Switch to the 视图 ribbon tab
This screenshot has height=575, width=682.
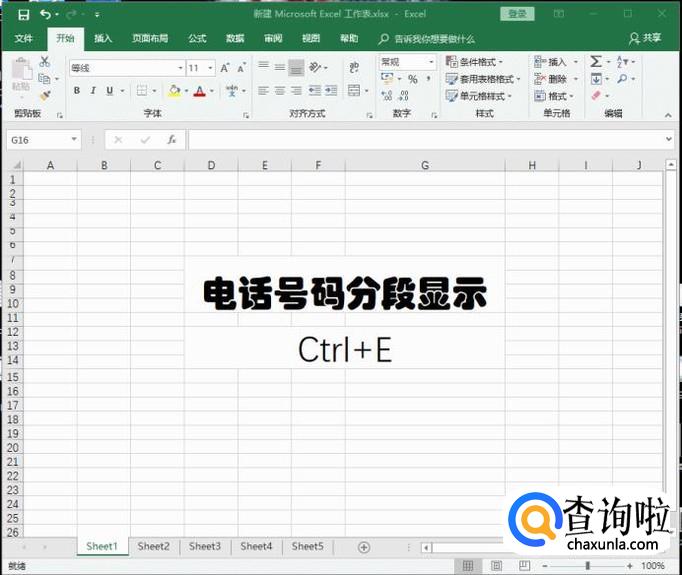[x=311, y=39]
